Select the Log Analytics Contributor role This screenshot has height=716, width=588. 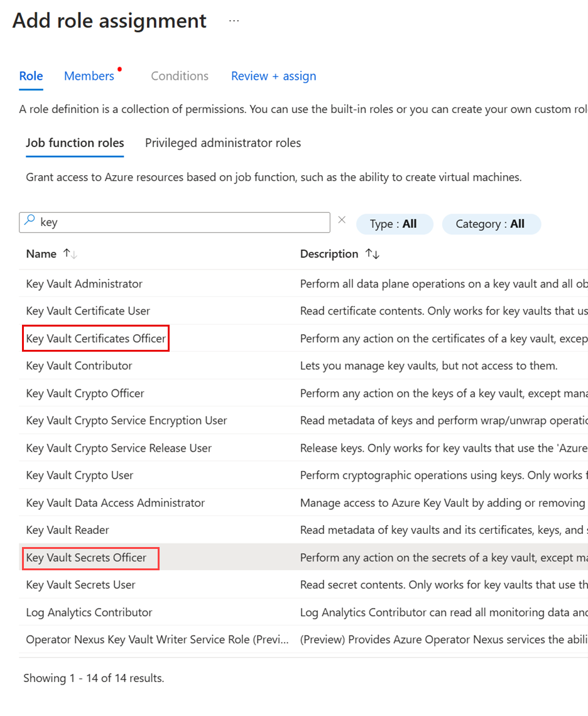point(89,613)
